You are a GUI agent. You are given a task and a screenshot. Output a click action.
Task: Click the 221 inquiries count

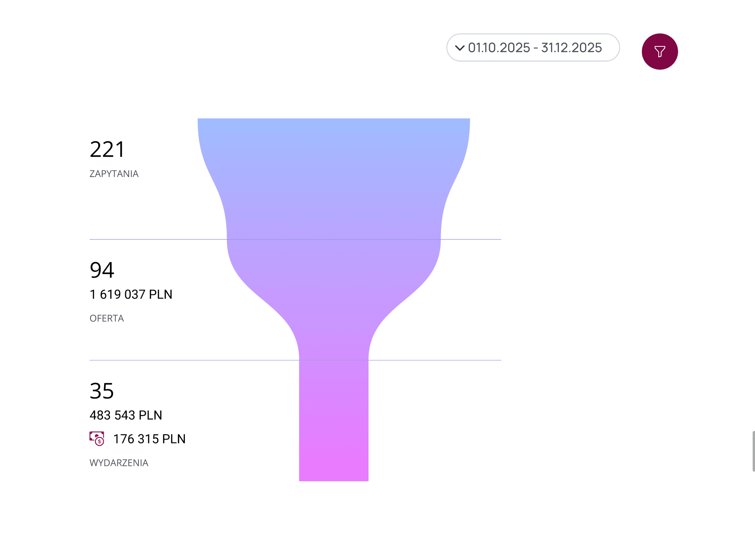coord(107,149)
